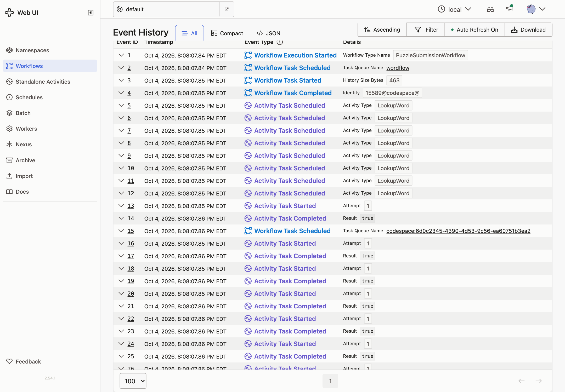Click page number 1

pos(330,381)
